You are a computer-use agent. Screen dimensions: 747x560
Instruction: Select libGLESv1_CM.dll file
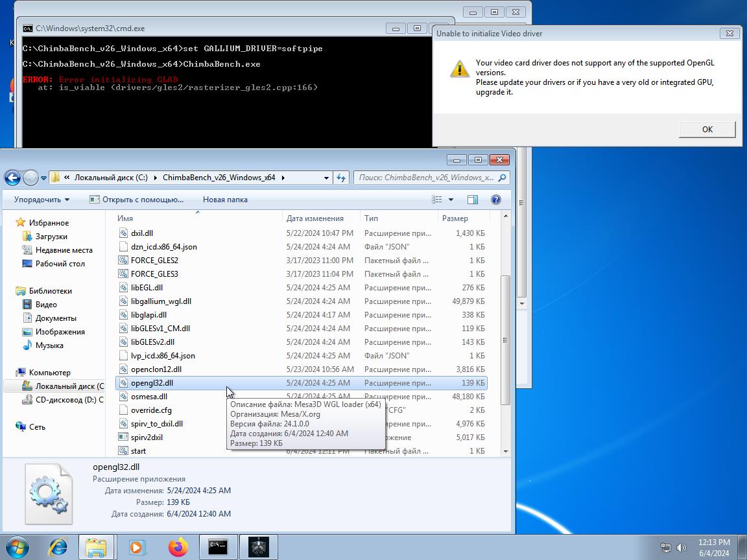(x=301, y=329)
